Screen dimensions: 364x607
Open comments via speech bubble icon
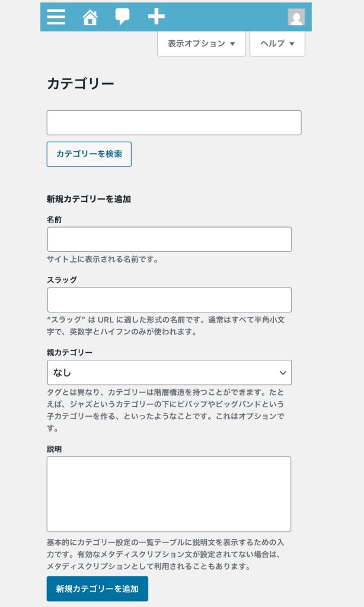[x=122, y=17]
